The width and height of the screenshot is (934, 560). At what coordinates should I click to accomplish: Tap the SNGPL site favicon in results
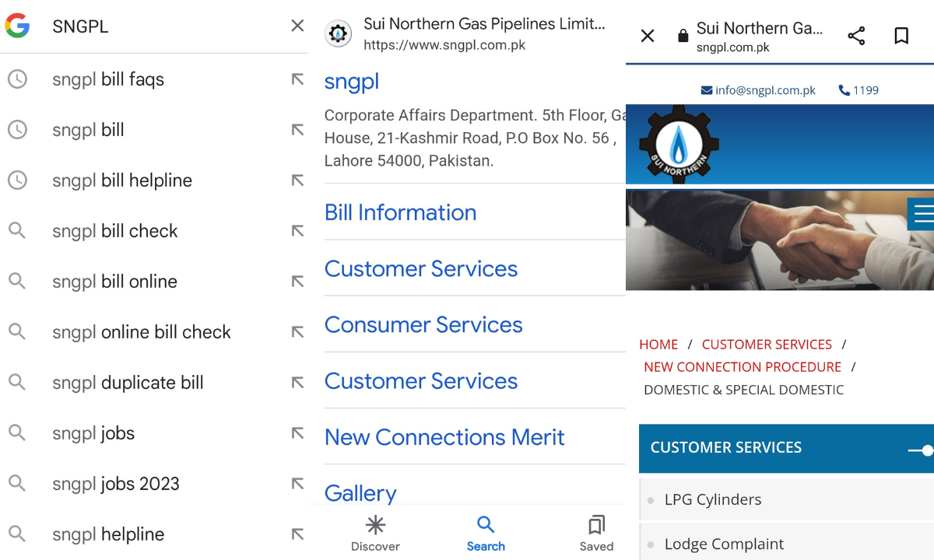tap(338, 33)
